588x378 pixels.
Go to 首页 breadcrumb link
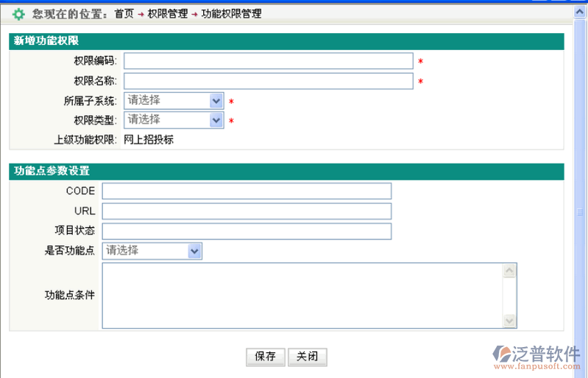click(124, 14)
